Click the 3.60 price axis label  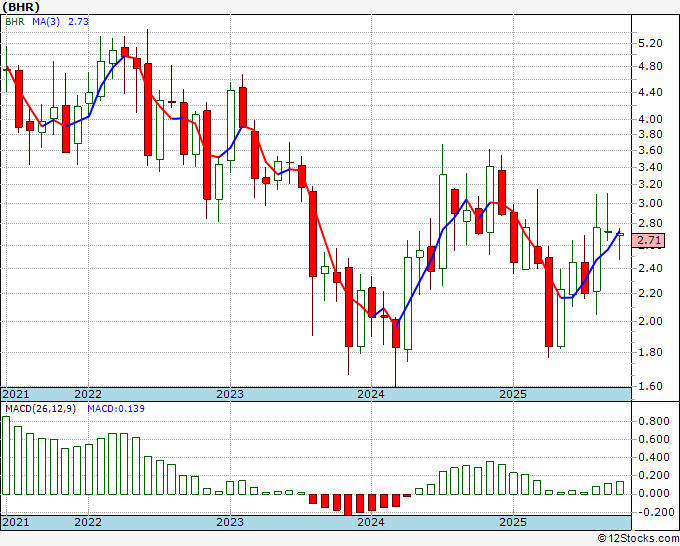(650, 150)
